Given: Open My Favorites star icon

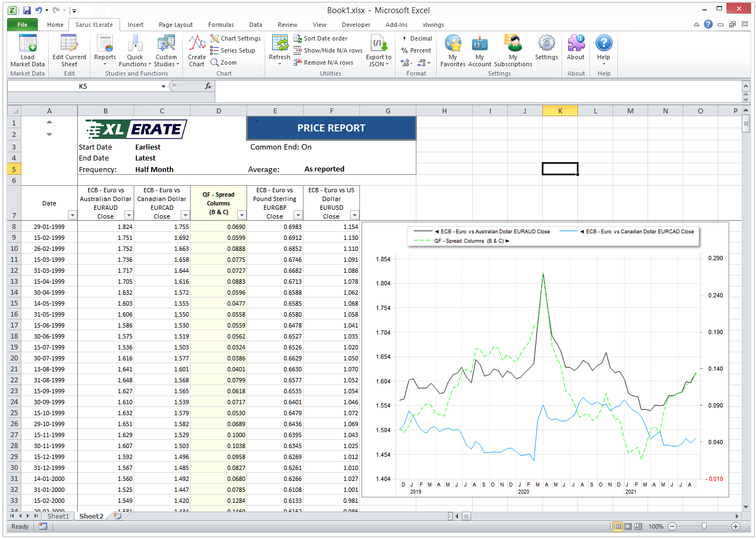Looking at the screenshot, I should point(453,44).
